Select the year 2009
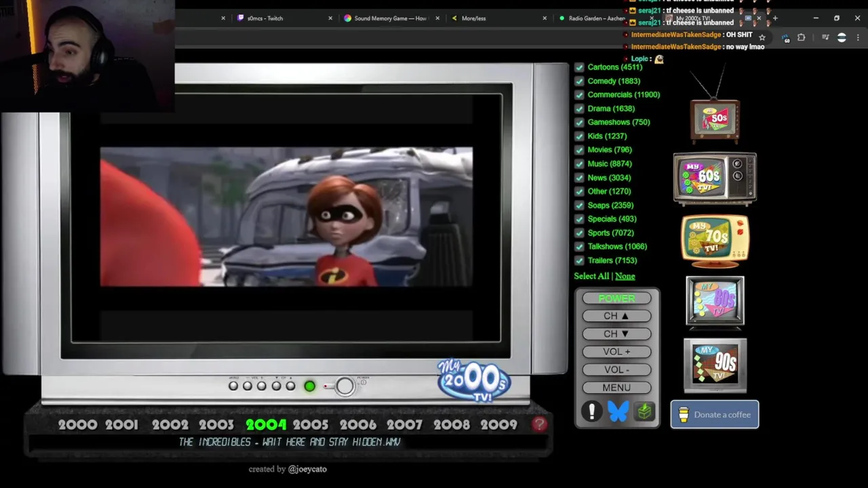The image size is (868, 488). (x=498, y=425)
